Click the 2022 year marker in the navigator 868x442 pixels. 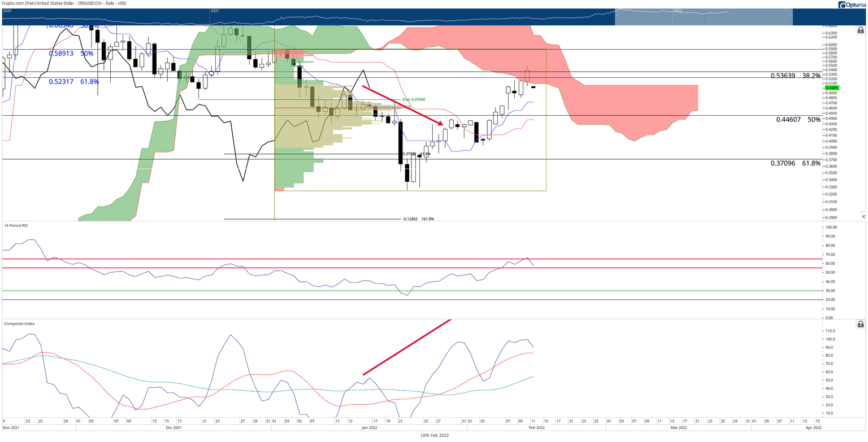coord(678,11)
